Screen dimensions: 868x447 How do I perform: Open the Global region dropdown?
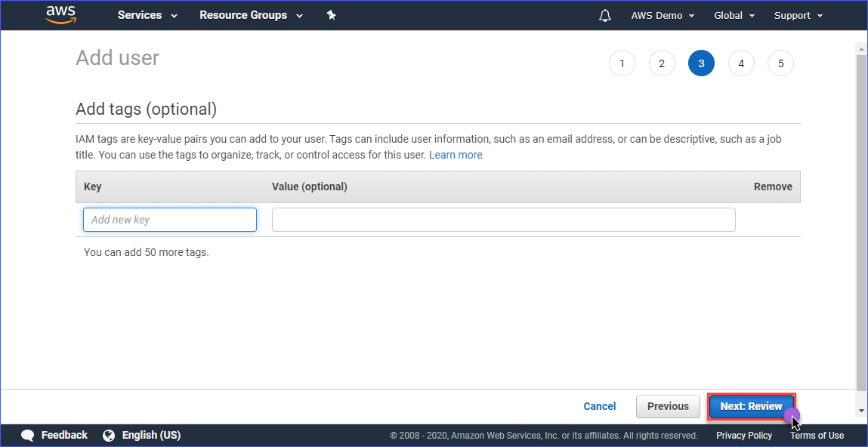pyautogui.click(x=734, y=16)
